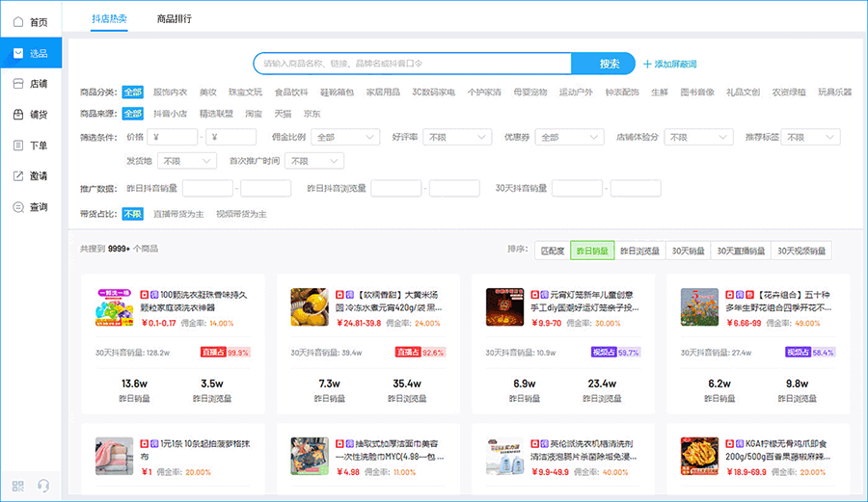The image size is (868, 502).
Task: Click the product name search input field
Action: 412,64
